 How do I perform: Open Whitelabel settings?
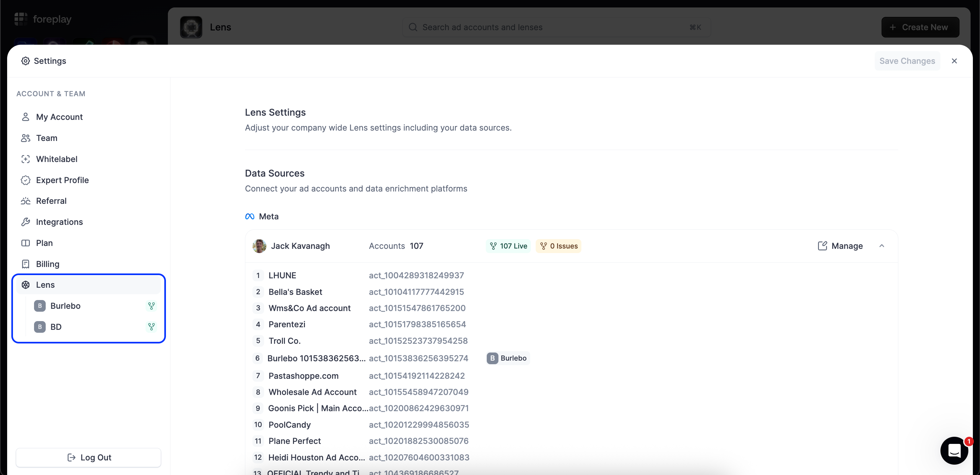[88, 159]
